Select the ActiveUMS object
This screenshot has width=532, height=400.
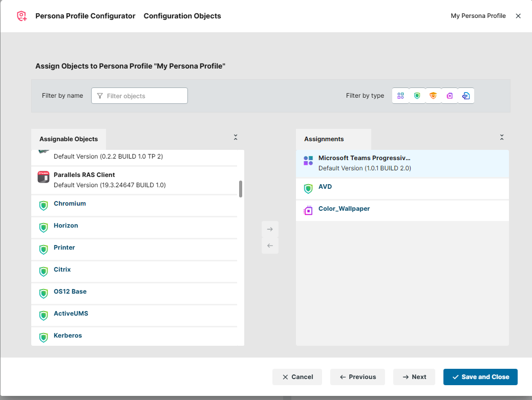(x=134, y=316)
